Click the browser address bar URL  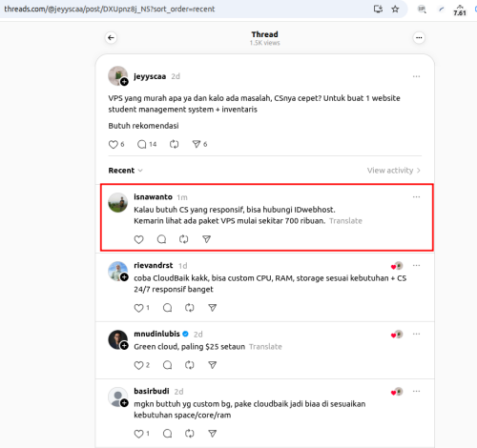click(110, 10)
